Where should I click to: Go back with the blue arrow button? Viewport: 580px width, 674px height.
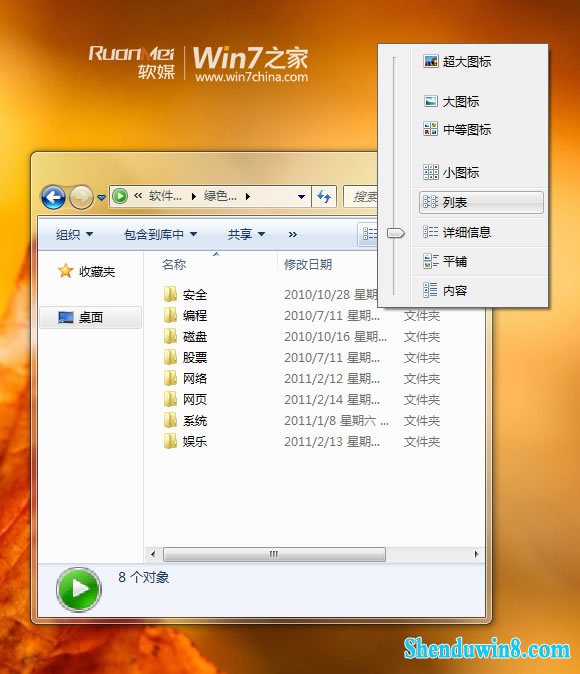(x=53, y=197)
